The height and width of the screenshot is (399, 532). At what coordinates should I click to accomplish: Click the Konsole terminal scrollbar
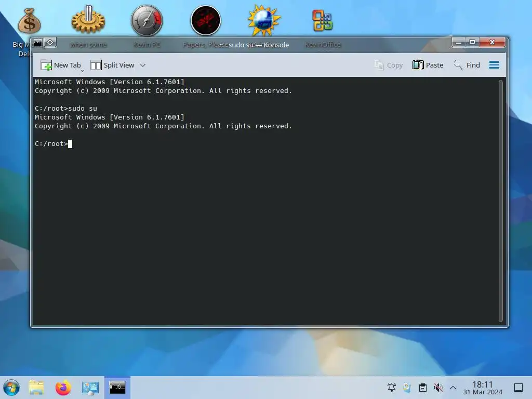[500, 201]
